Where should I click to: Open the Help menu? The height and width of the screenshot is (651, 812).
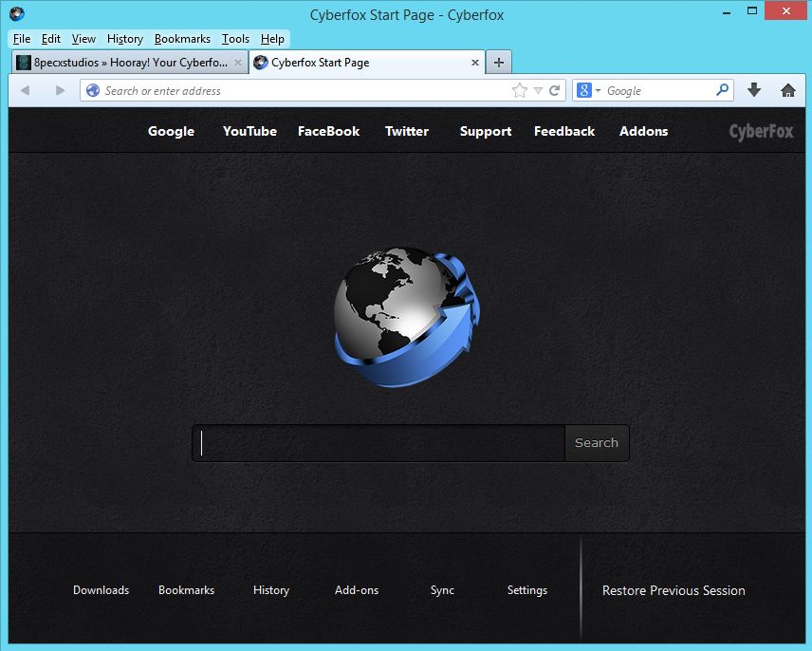pos(272,39)
